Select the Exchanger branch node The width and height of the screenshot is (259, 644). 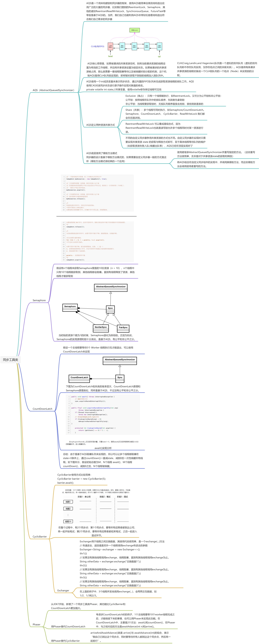tap(63, 591)
